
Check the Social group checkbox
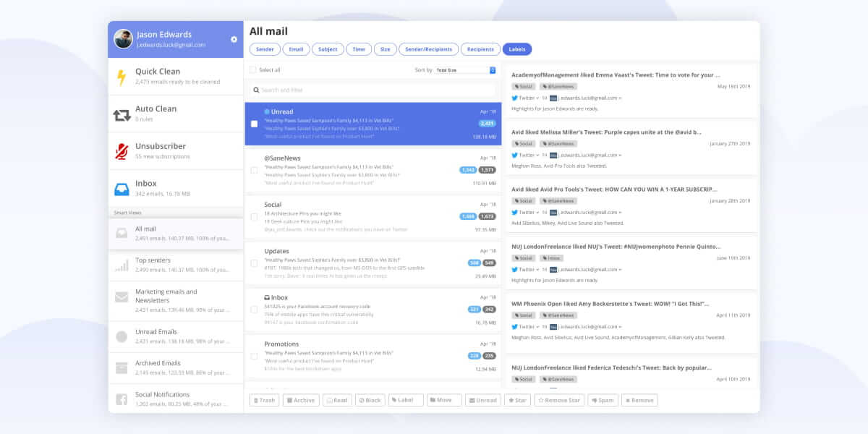[x=254, y=217]
